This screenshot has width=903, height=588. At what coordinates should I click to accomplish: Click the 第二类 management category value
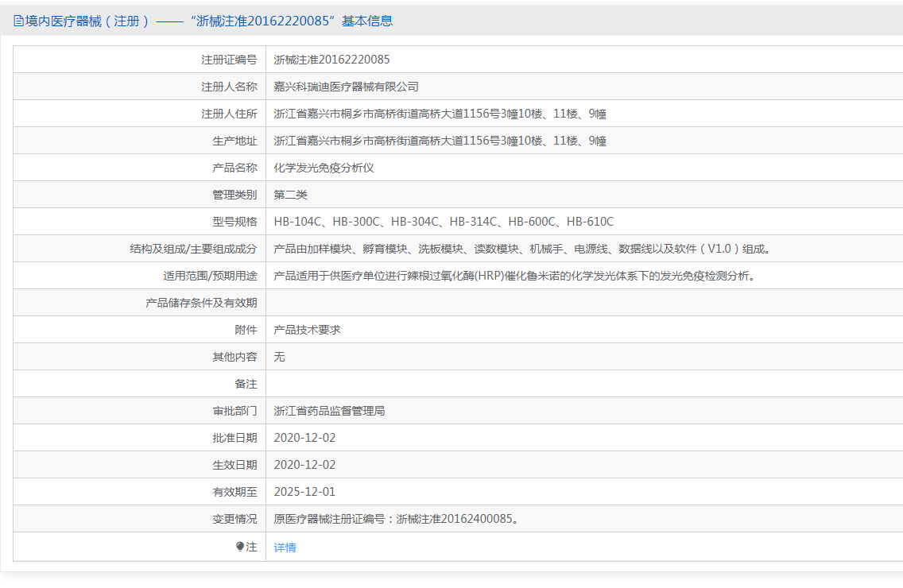tap(290, 195)
